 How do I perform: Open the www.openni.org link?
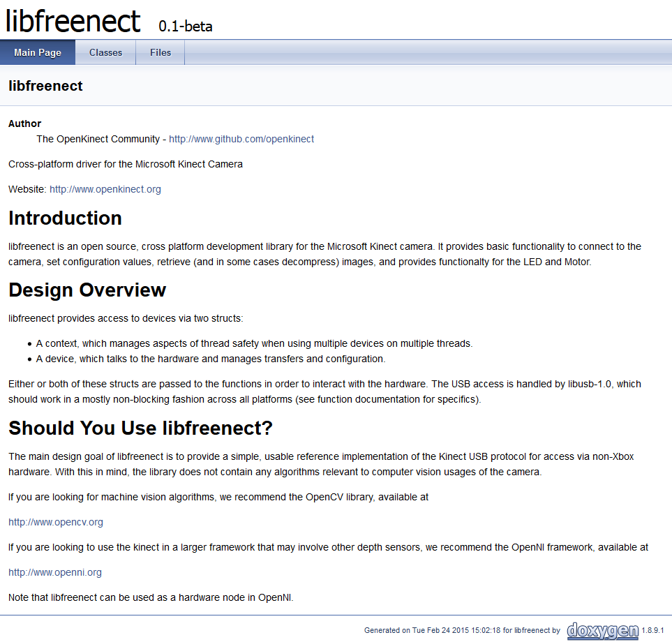pyautogui.click(x=55, y=572)
